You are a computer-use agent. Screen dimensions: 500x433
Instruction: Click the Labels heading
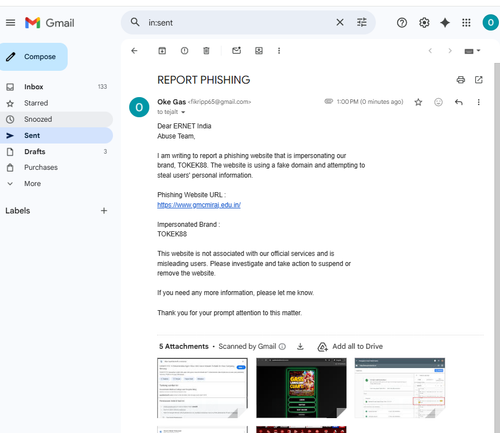[18, 211]
